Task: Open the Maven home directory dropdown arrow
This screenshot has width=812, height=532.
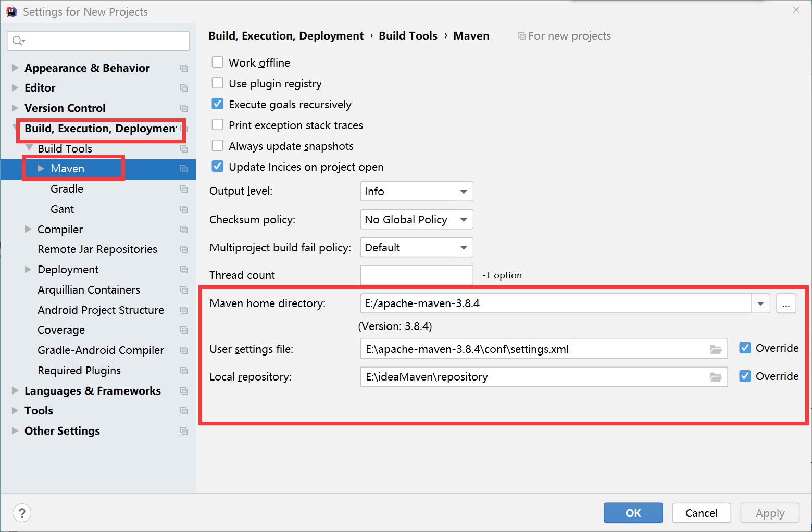Action: coord(760,303)
